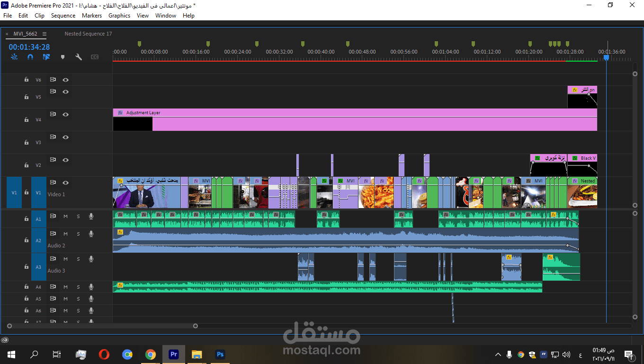Click the Video 1 track name
The width and height of the screenshot is (644, 364).
coord(56,194)
